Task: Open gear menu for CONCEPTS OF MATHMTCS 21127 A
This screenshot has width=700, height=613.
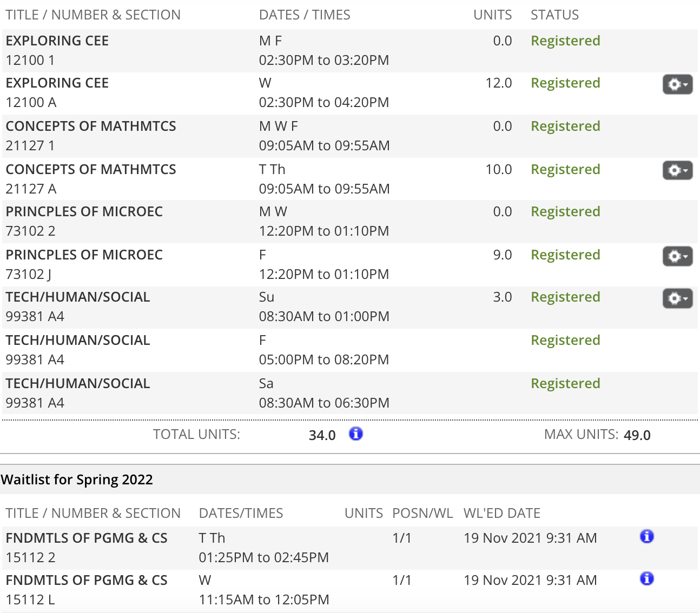Action: click(677, 170)
